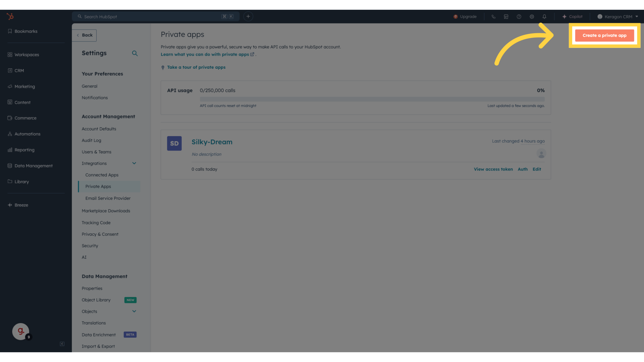644x362 pixels.
Task: Open General preferences
Action: pos(90,86)
